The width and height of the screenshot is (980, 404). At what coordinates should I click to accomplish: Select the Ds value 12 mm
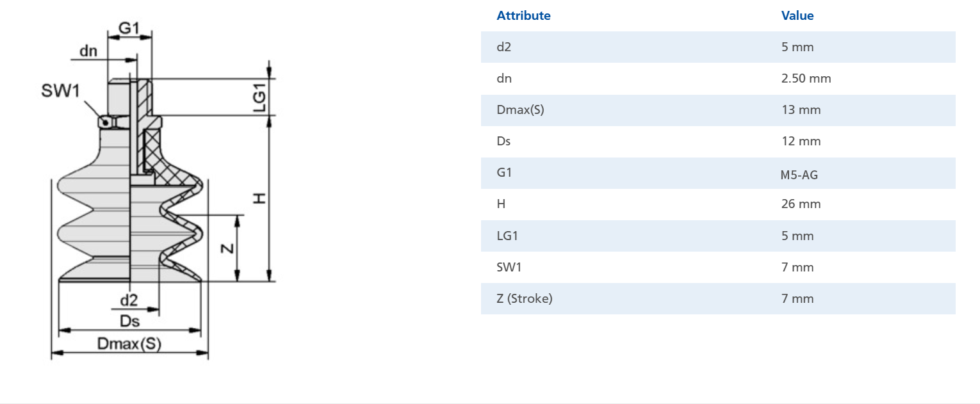click(801, 141)
